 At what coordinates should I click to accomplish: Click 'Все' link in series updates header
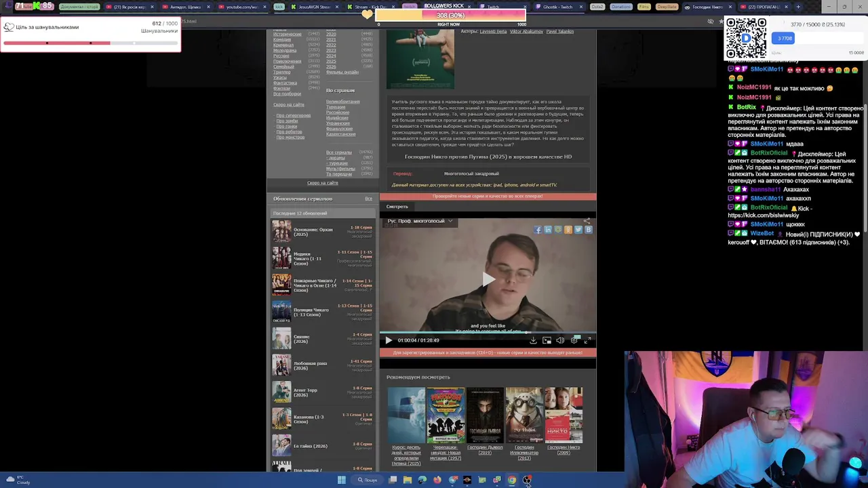click(x=368, y=199)
